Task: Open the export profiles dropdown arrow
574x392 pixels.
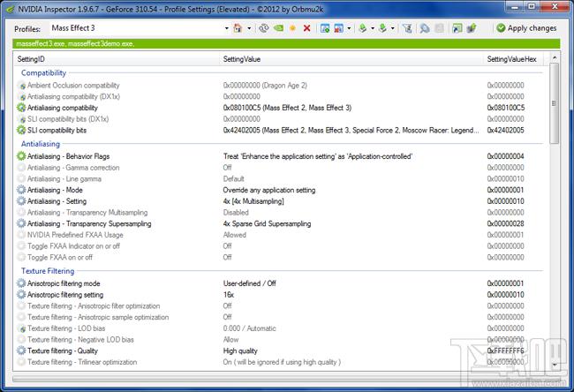Action: click(x=373, y=28)
